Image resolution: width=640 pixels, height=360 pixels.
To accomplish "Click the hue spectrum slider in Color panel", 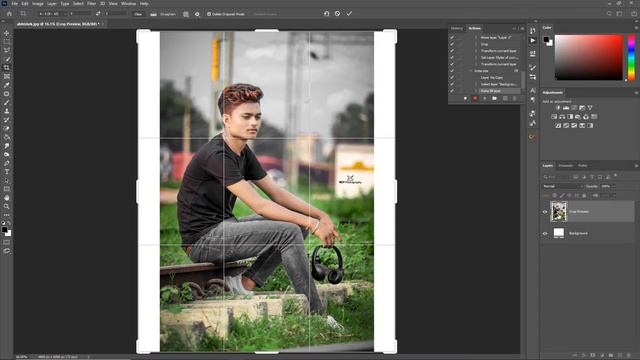I will tap(631, 57).
